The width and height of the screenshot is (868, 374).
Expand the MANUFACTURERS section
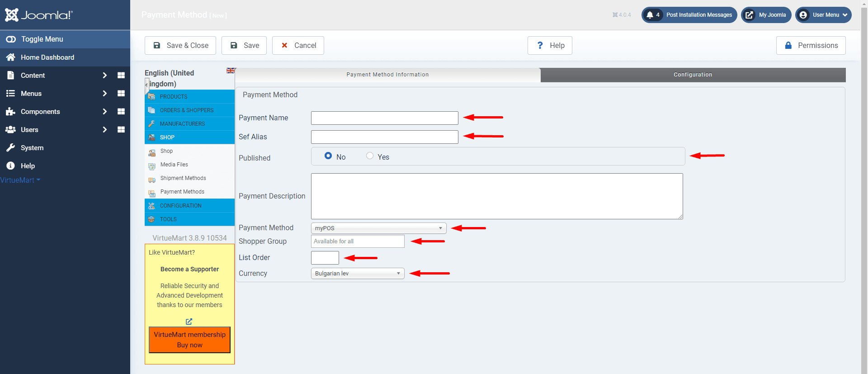coord(189,124)
